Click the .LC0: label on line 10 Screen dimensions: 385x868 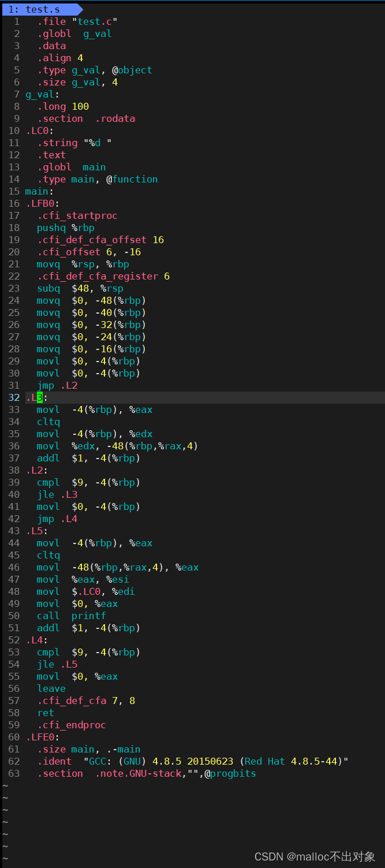40,131
